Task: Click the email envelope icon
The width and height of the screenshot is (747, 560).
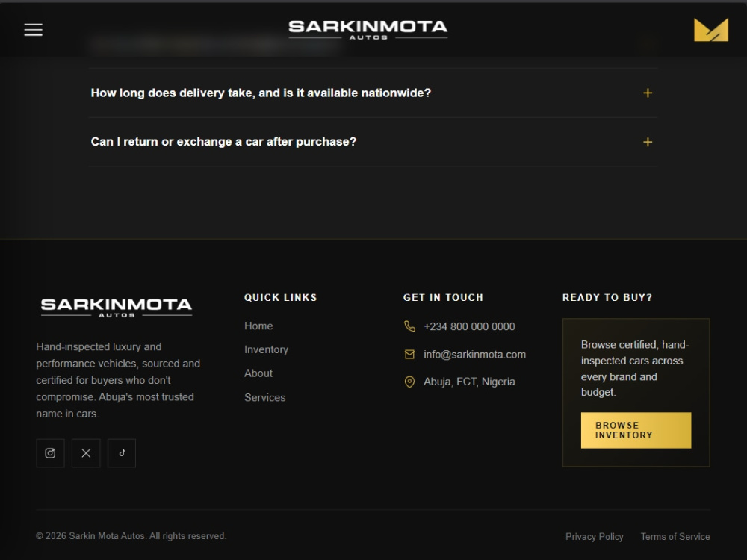Action: click(409, 354)
